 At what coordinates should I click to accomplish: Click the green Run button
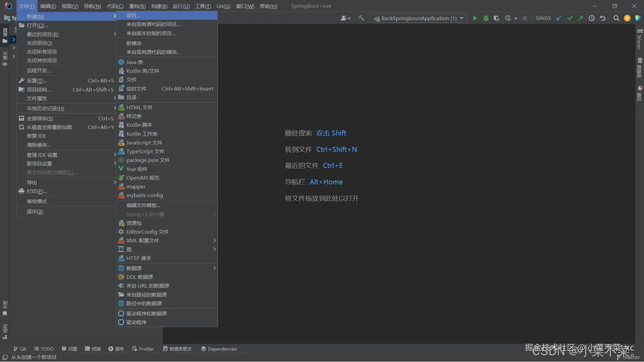click(x=475, y=18)
